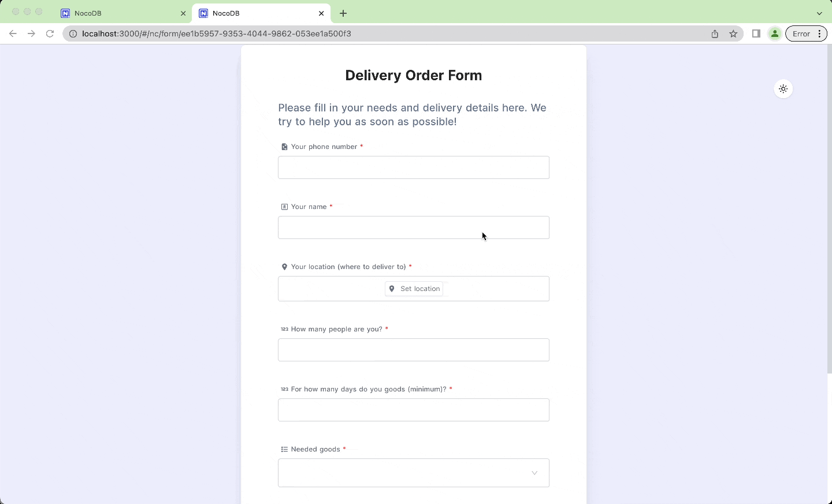Expand the tab search chevron
Screen dimensions: 832x504
(819, 13)
